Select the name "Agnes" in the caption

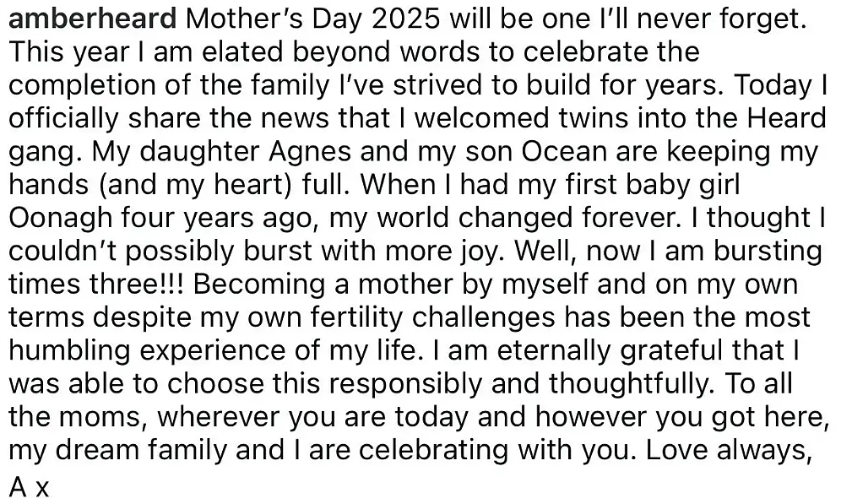point(310,152)
